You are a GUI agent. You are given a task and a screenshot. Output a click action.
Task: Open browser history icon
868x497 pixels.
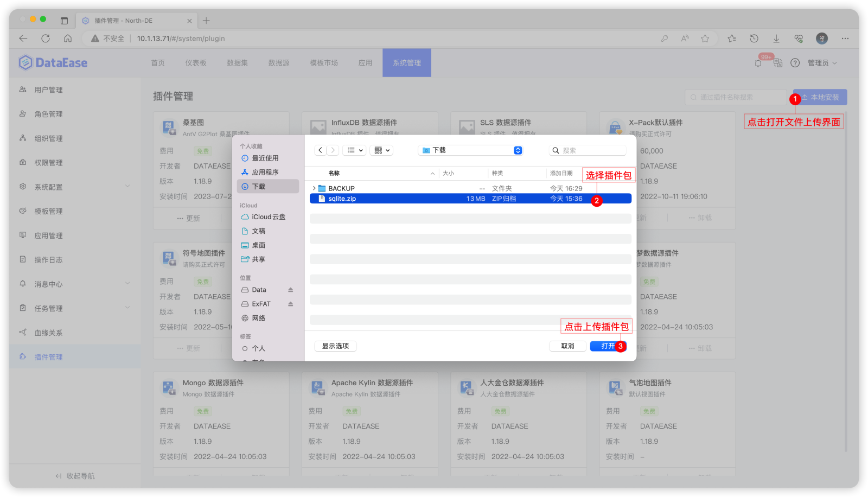(754, 39)
